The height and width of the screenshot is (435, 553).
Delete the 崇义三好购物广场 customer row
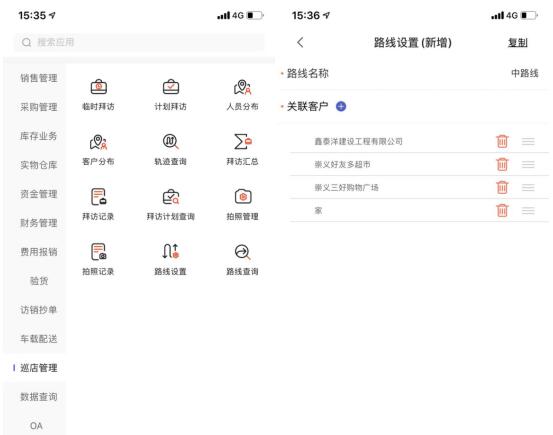click(x=502, y=187)
